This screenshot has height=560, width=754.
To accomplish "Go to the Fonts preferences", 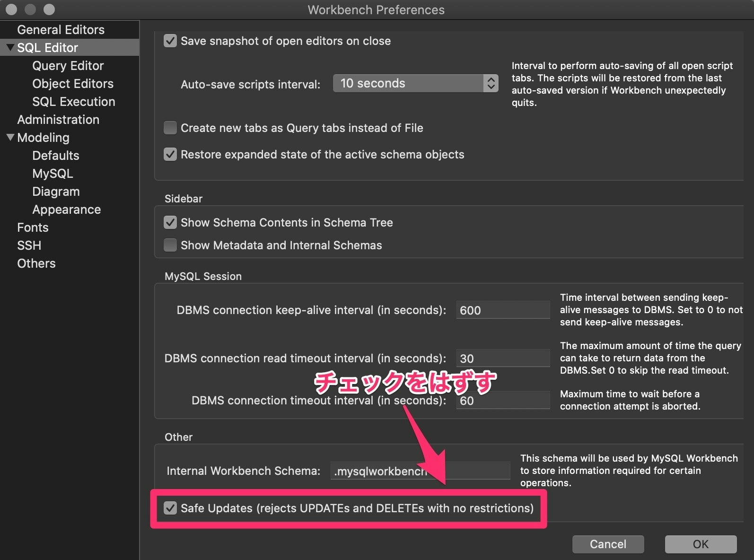I will pos(33,227).
